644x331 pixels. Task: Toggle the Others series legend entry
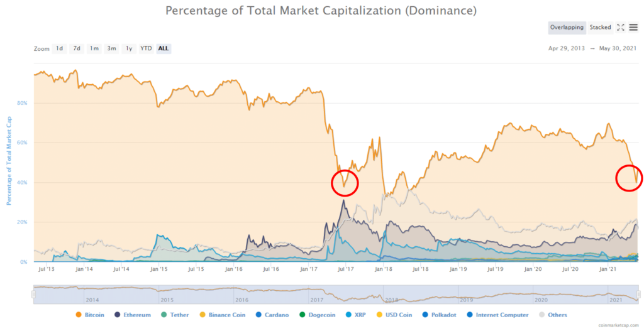[x=552, y=315]
